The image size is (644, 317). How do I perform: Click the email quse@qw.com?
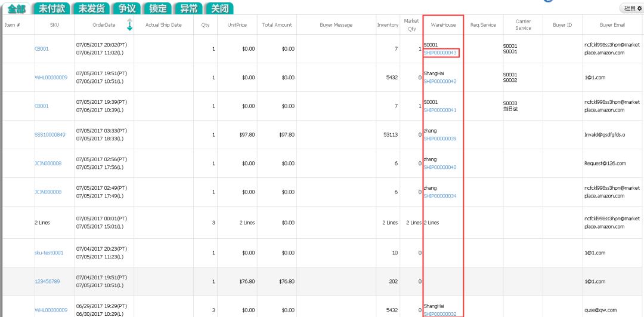600,310
